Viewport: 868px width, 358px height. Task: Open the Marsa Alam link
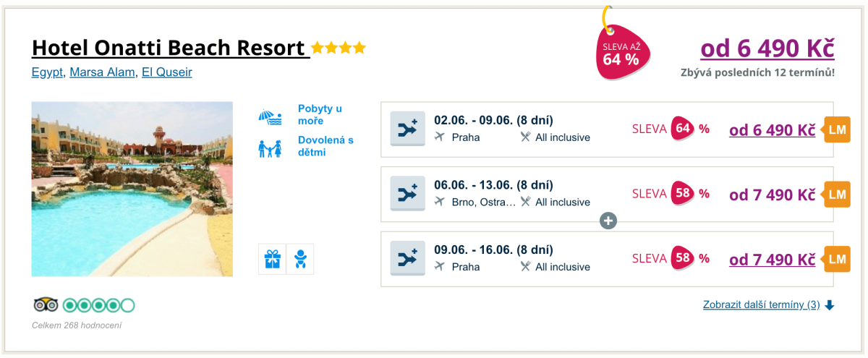[x=102, y=72]
